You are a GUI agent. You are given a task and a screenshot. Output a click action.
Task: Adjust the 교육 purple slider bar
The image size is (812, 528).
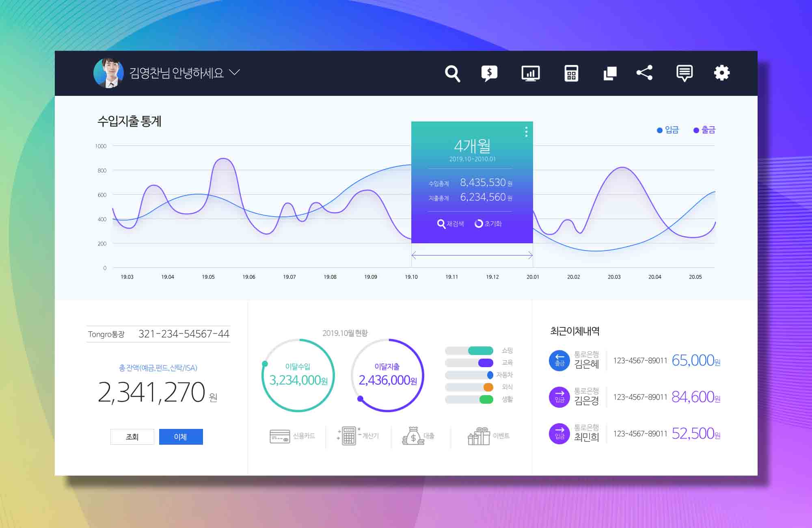coord(469,363)
